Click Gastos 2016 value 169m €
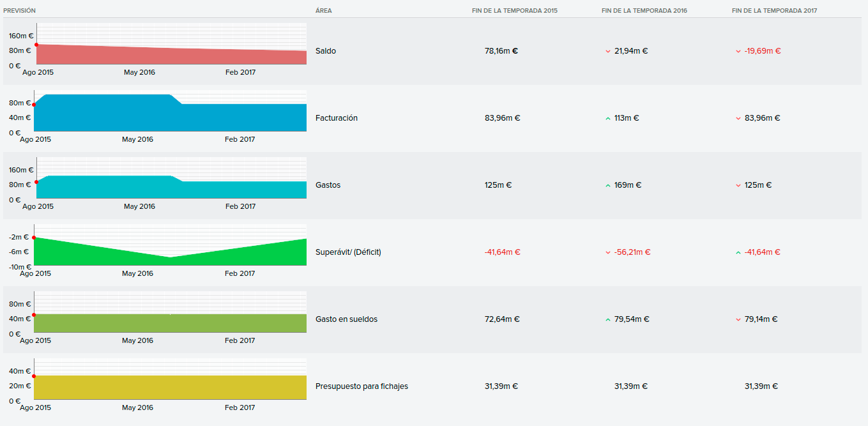Image resolution: width=868 pixels, height=426 pixels. [x=628, y=185]
